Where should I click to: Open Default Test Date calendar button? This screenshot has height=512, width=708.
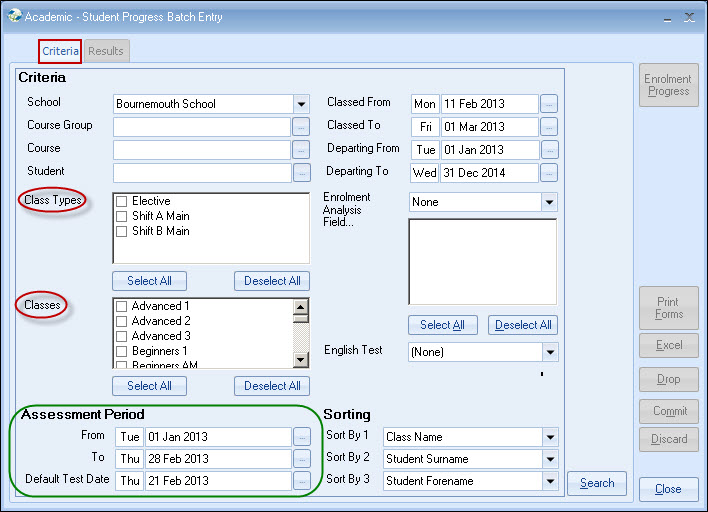(x=301, y=481)
